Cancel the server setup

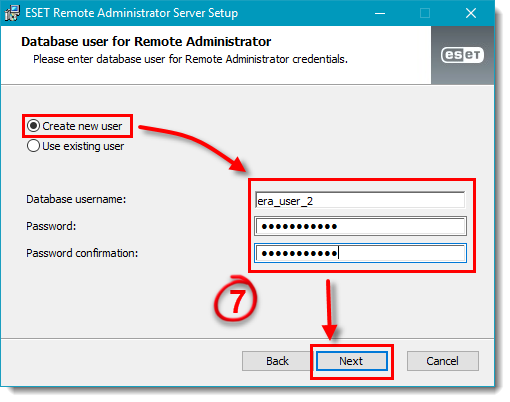pyautogui.click(x=443, y=361)
